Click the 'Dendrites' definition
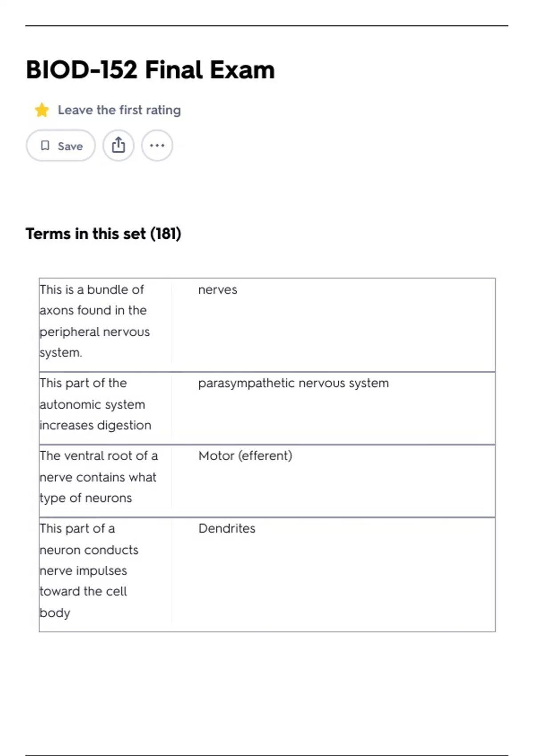The height and width of the screenshot is (756, 534). [227, 529]
